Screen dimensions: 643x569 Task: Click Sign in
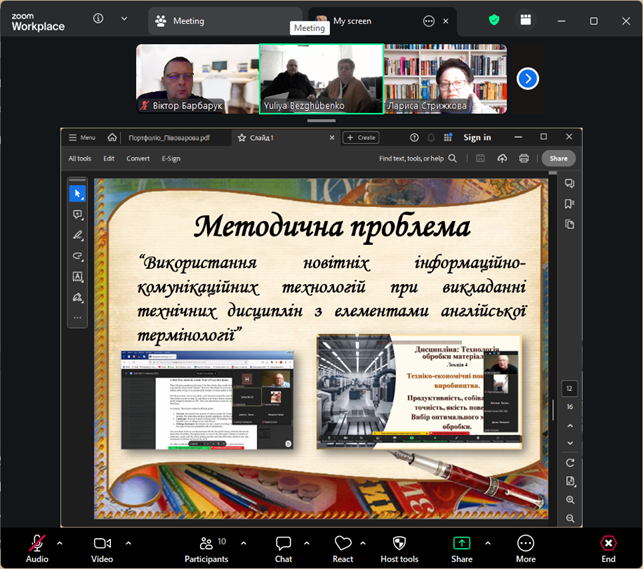[477, 137]
